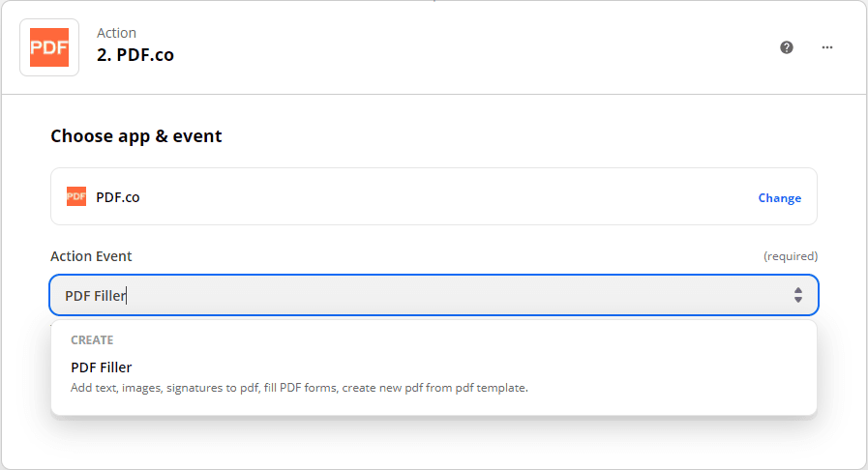The image size is (868, 470).
Task: Select the PDF Filler option title
Action: (x=102, y=367)
